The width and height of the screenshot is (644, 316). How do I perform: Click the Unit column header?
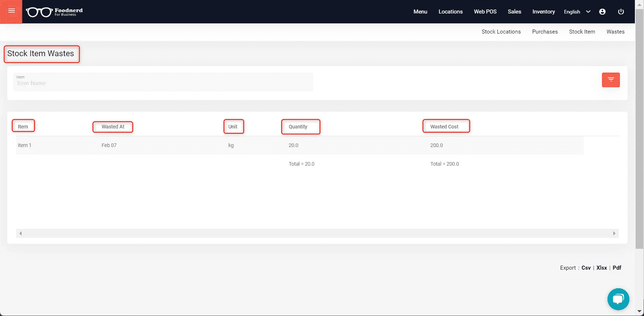pos(233,127)
